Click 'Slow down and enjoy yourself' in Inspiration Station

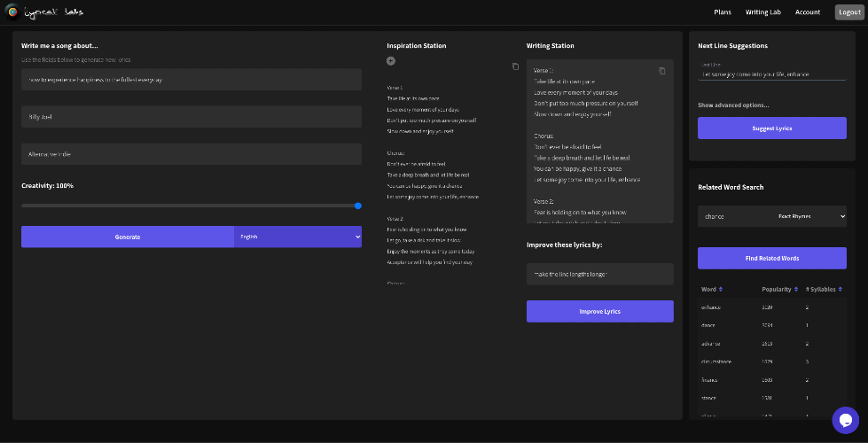point(420,131)
